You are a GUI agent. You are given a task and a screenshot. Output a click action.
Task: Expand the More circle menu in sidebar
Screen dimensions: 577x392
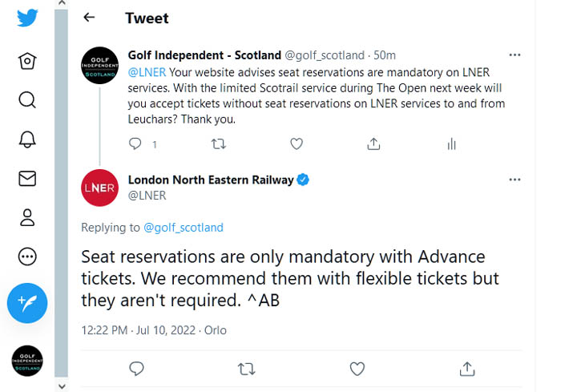click(x=27, y=257)
